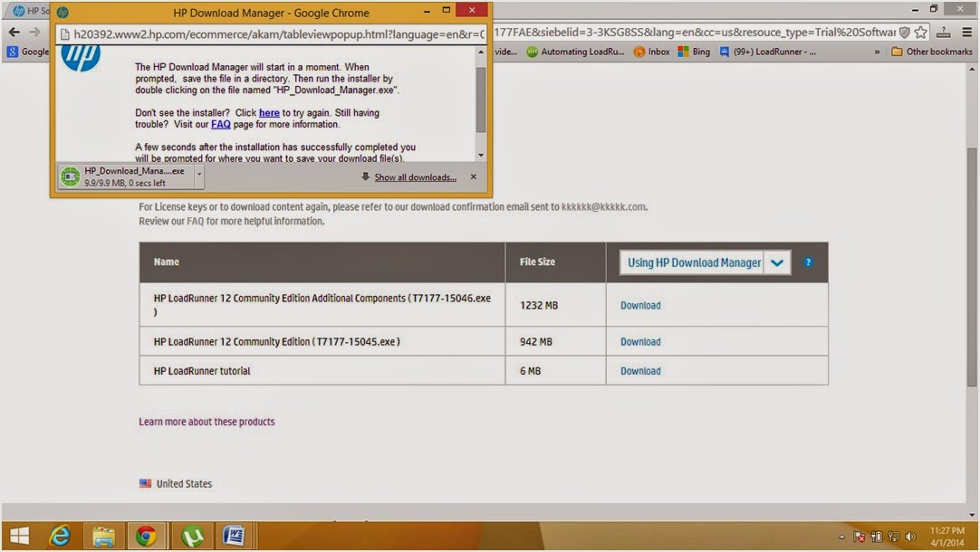The width and height of the screenshot is (980, 552).
Task: Click the FAQ link on main page
Action: [195, 221]
